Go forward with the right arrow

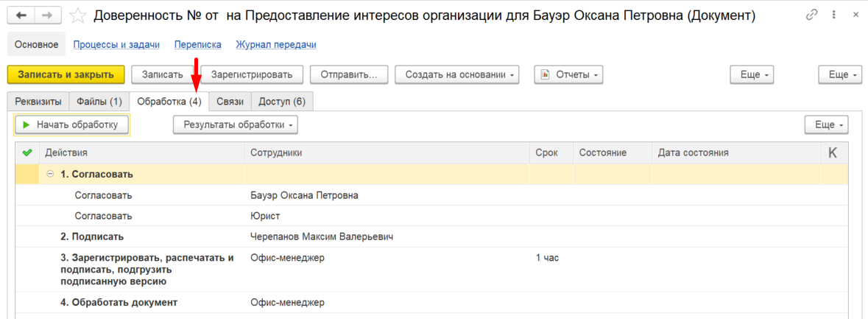coord(48,15)
